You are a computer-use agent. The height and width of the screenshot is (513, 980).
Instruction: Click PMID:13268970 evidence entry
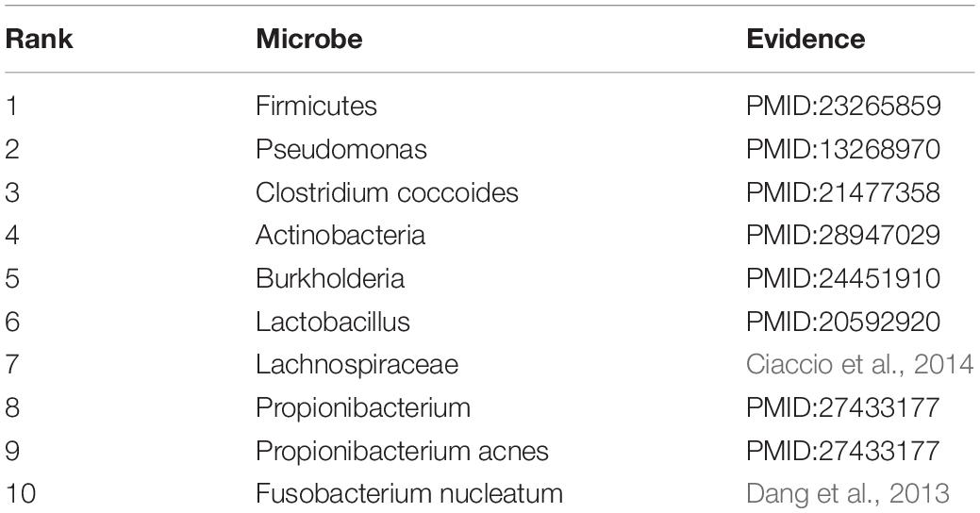tap(843, 149)
